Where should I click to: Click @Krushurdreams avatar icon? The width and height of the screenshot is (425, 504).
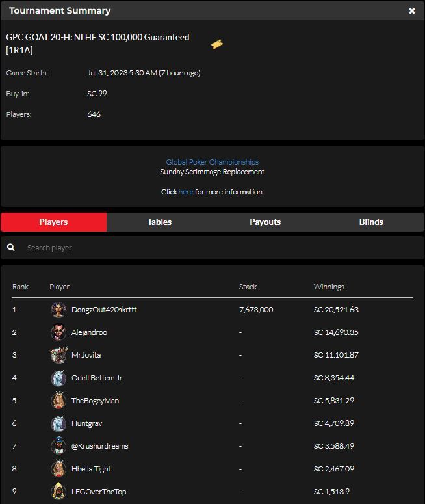pyautogui.click(x=58, y=446)
